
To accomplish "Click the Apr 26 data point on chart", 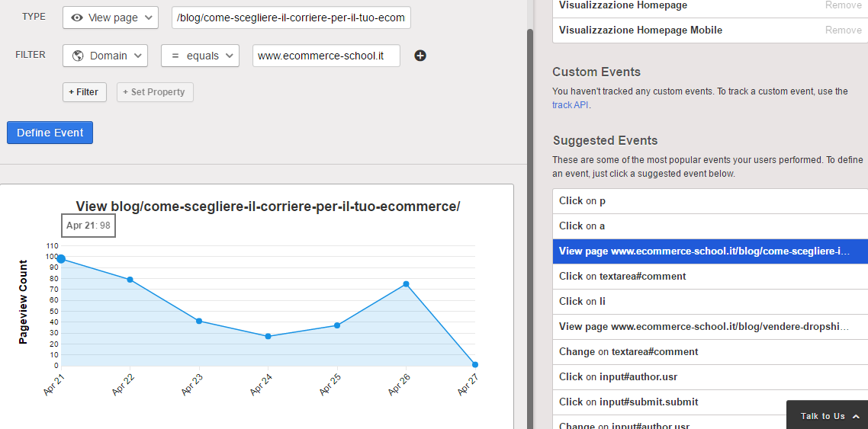I will click(406, 284).
